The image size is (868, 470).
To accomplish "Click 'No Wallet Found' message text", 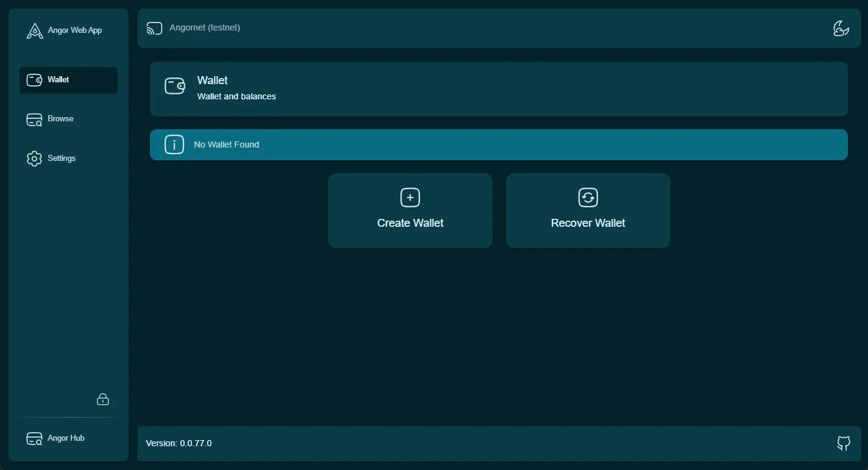I will pyautogui.click(x=227, y=144).
